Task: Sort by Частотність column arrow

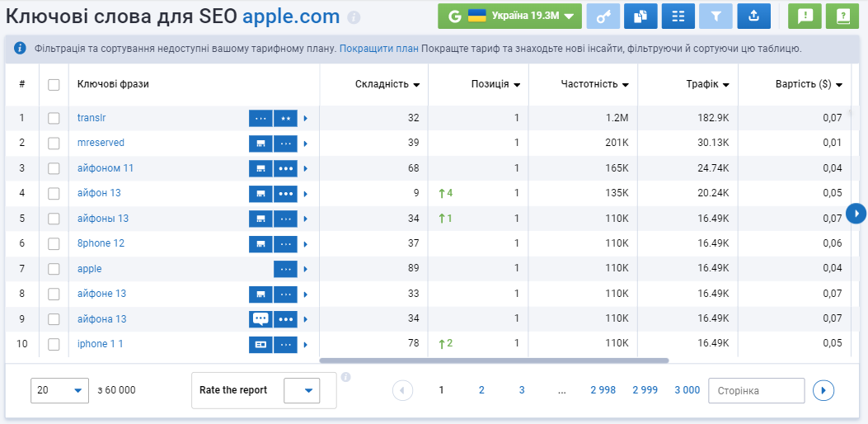Action: coord(625,85)
